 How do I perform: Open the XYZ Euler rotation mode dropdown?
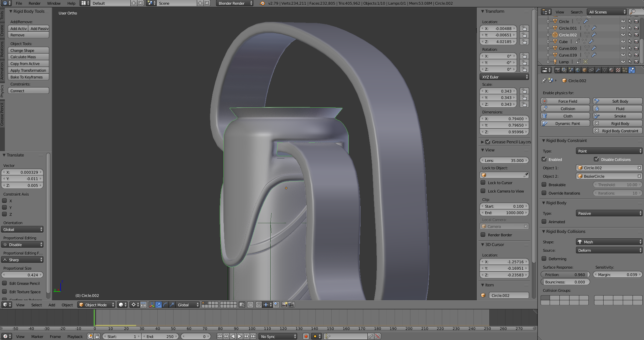click(x=504, y=77)
